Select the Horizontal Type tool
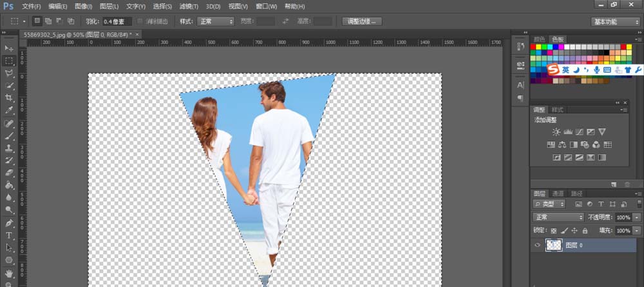The width and height of the screenshot is (644, 287). [9, 235]
